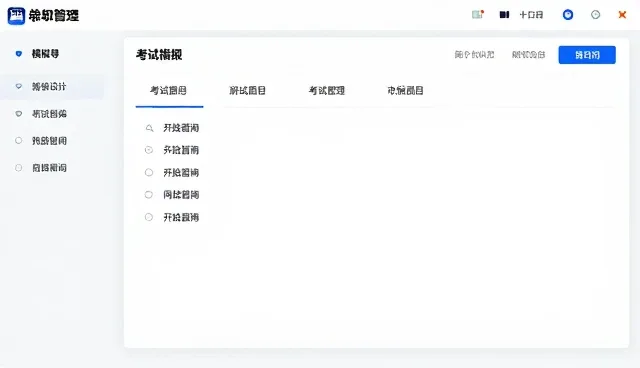Click the grey clock icon in title bar
Screen dimensions: 640x368
pyautogui.click(x=596, y=15)
